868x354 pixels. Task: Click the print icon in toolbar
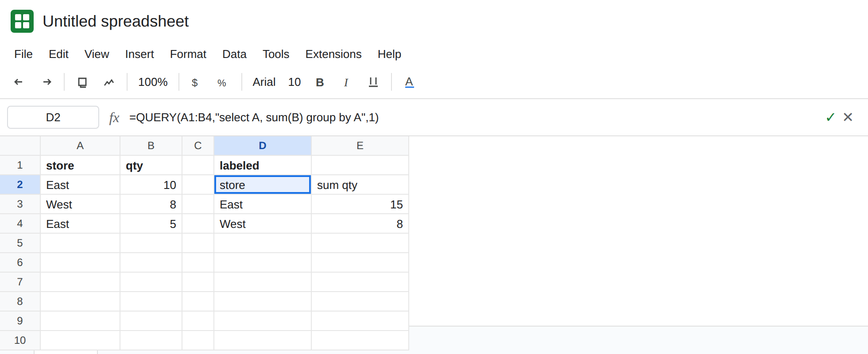pyautogui.click(x=82, y=82)
